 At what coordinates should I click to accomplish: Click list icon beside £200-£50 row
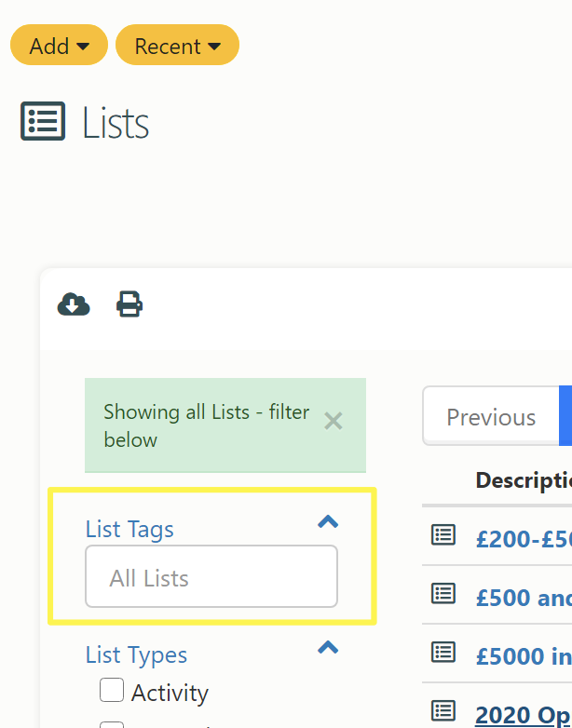point(443,535)
